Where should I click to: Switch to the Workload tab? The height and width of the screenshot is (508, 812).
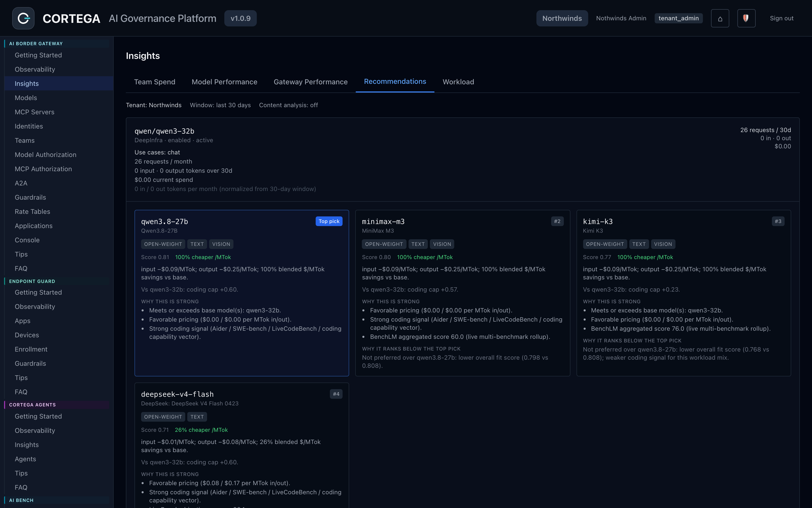(458, 82)
